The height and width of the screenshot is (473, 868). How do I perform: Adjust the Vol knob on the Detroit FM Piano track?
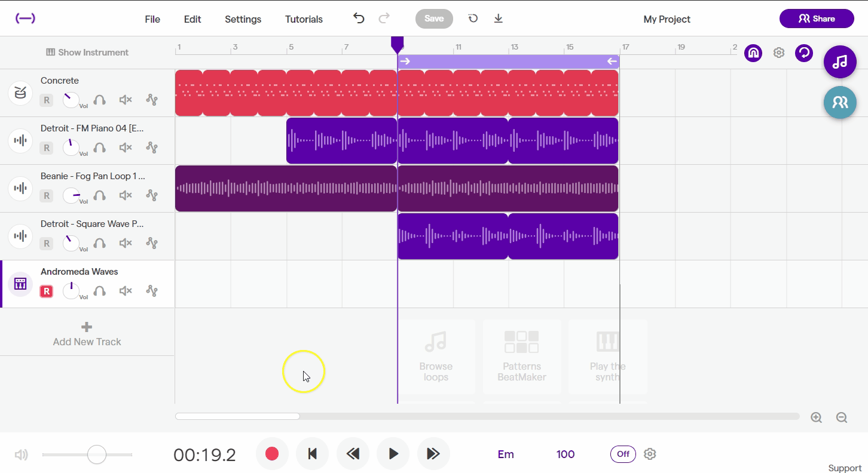click(72, 148)
